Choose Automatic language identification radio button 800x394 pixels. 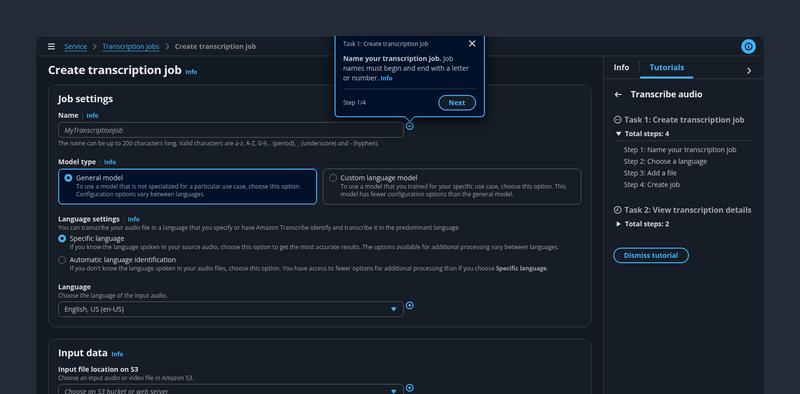(62, 260)
